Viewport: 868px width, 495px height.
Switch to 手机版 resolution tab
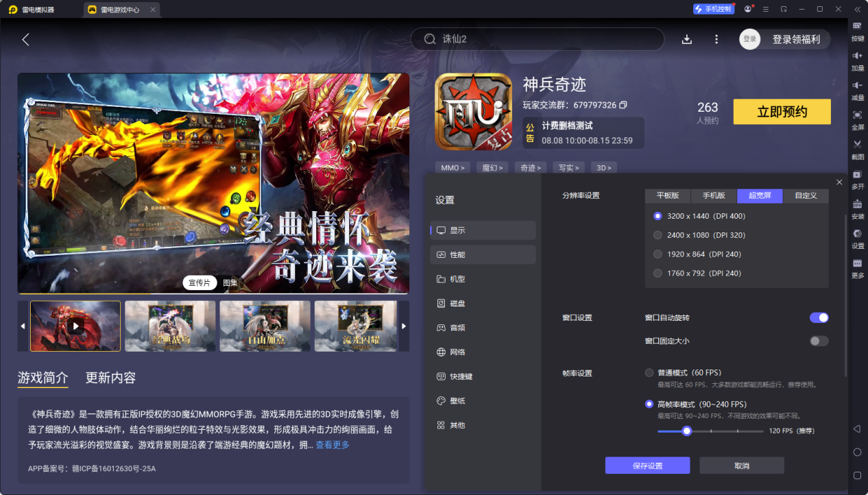point(714,195)
